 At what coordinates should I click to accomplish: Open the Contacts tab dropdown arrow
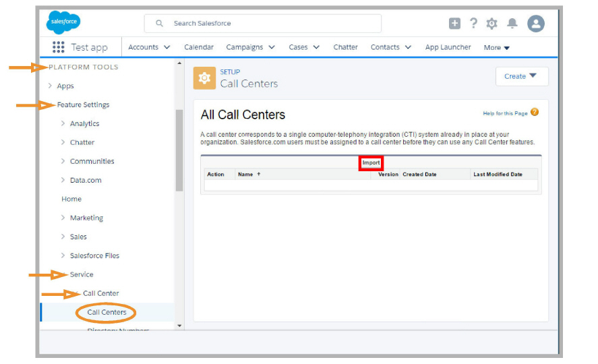tap(408, 47)
